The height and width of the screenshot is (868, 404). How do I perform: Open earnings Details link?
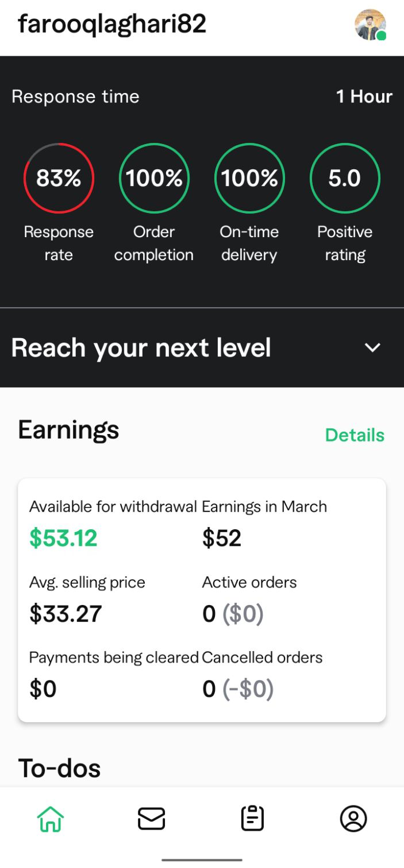[355, 435]
